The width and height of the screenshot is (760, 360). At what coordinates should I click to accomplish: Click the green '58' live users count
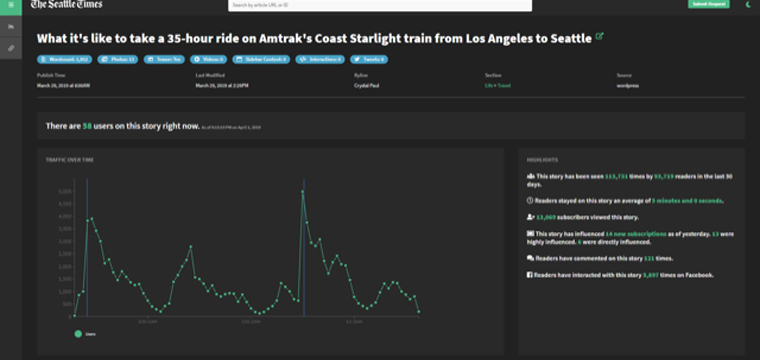click(87, 126)
